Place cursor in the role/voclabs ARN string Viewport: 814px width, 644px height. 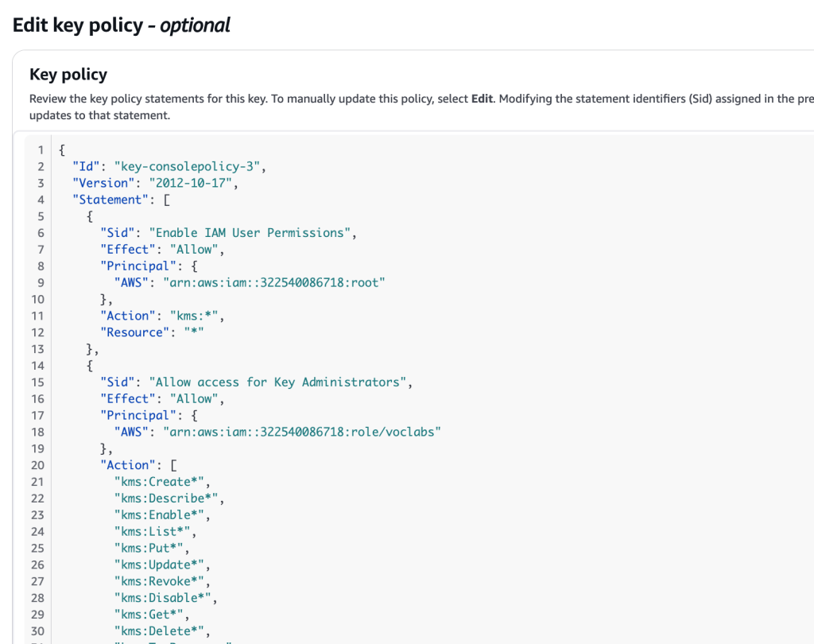[x=301, y=432]
